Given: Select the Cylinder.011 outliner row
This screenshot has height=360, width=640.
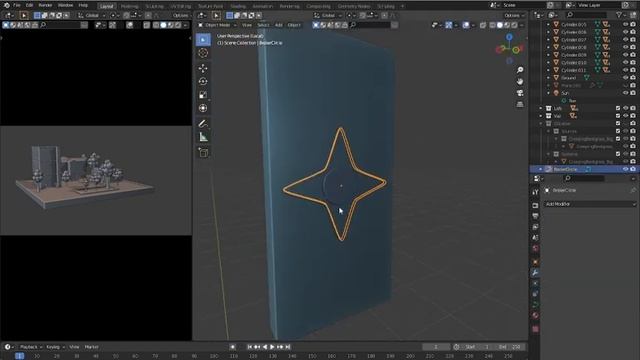Looking at the screenshot, I should tap(573, 70).
